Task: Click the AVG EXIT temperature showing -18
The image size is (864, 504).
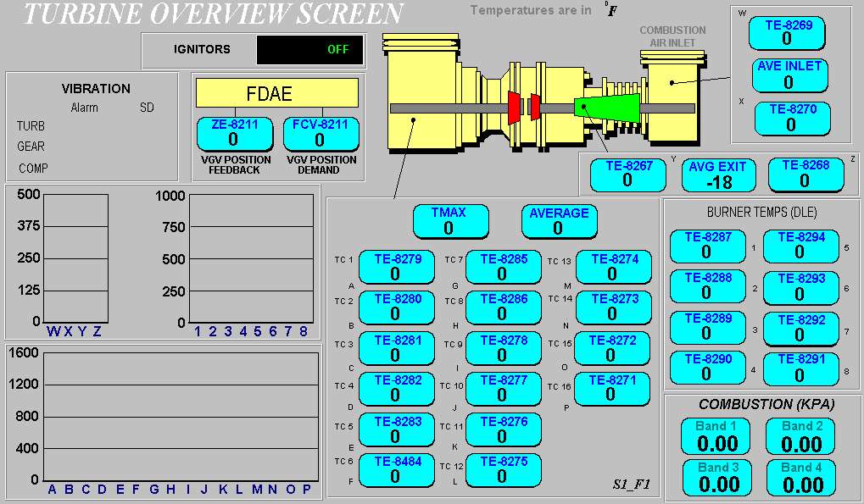Action: 718,174
